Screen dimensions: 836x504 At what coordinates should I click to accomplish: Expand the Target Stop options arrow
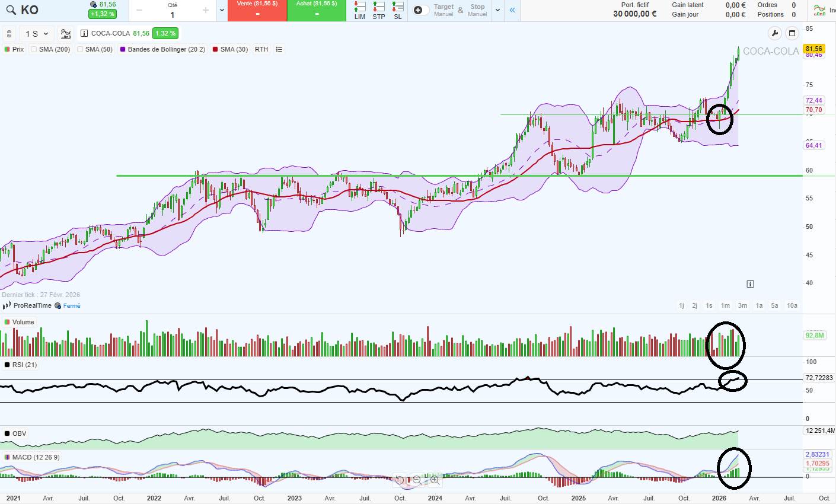pyautogui.click(x=497, y=10)
